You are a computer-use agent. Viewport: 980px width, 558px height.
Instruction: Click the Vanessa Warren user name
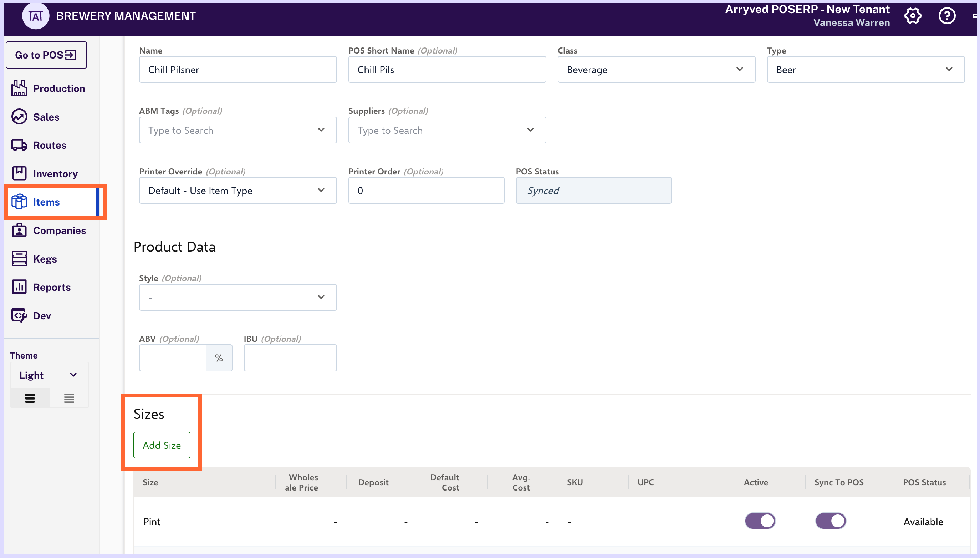tap(852, 22)
